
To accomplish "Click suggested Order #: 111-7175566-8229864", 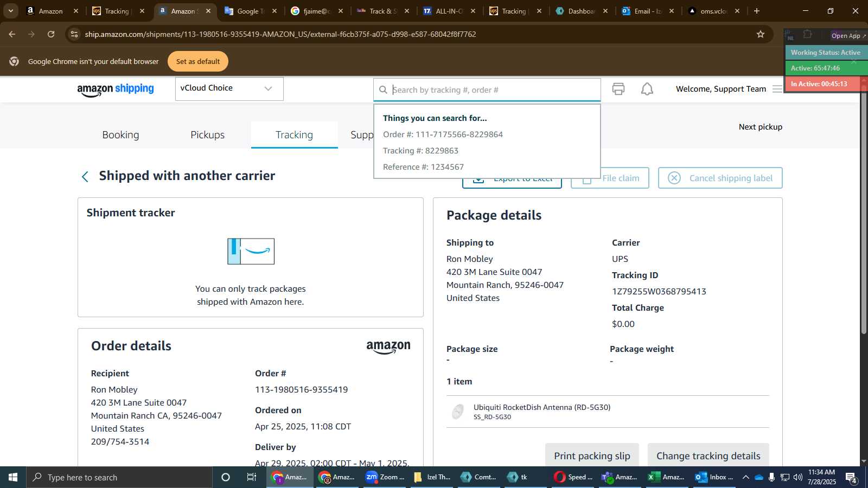I will [x=443, y=134].
